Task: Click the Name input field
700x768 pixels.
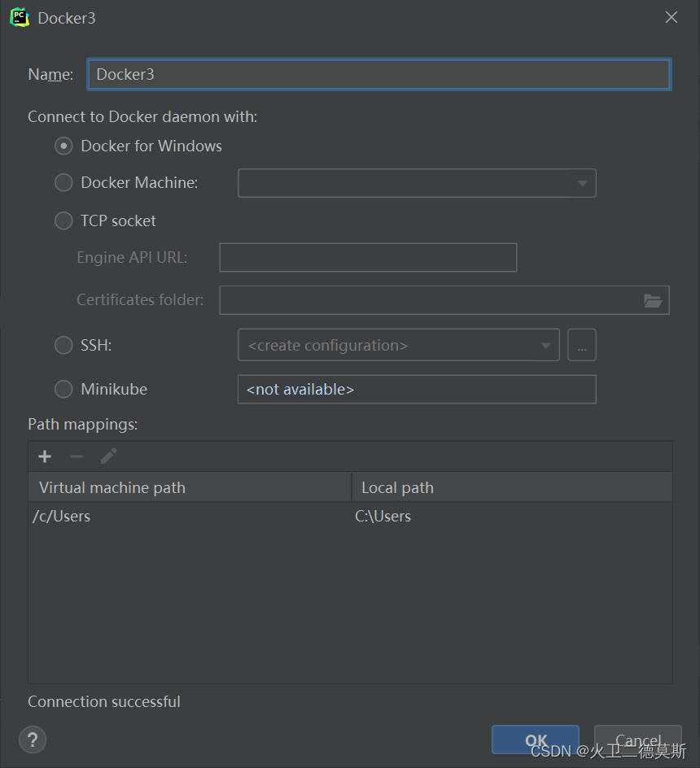Action: 379,74
